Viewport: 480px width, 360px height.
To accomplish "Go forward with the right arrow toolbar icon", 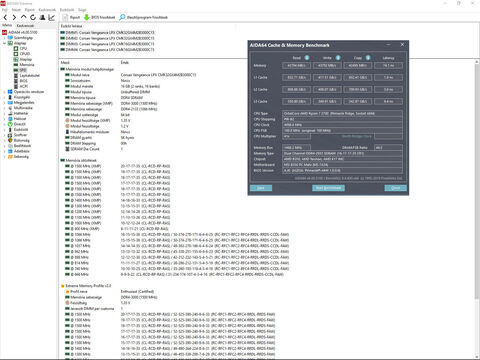I will 14,17.
